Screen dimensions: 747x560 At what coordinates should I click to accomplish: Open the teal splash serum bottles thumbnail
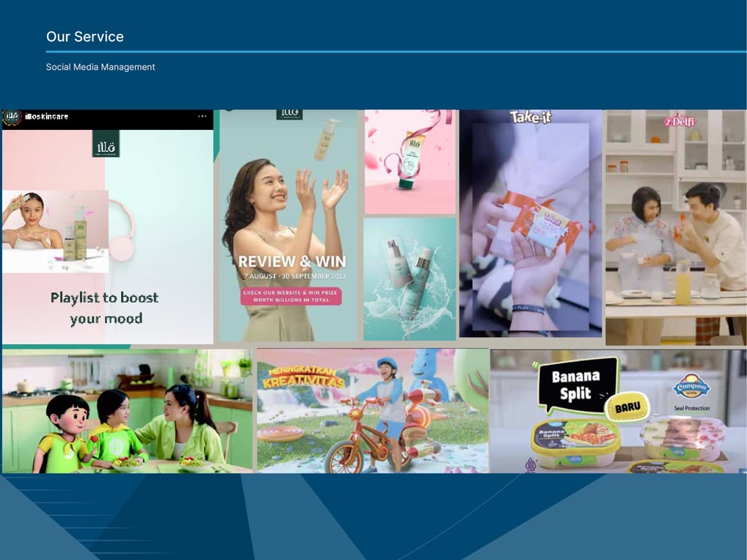pyautogui.click(x=409, y=280)
